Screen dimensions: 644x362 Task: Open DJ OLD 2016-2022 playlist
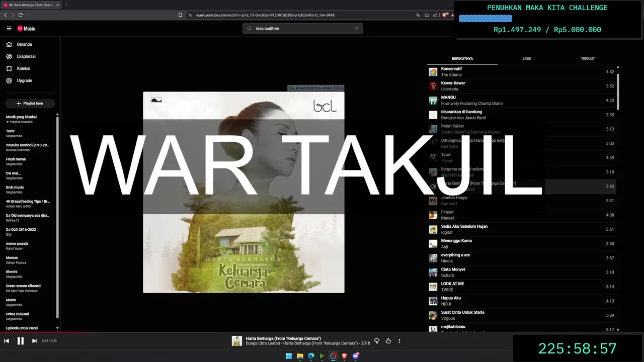click(x=28, y=232)
